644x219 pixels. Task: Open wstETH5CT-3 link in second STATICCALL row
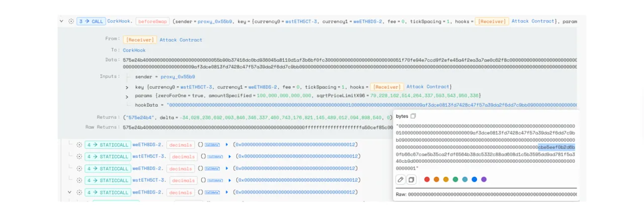click(x=149, y=156)
